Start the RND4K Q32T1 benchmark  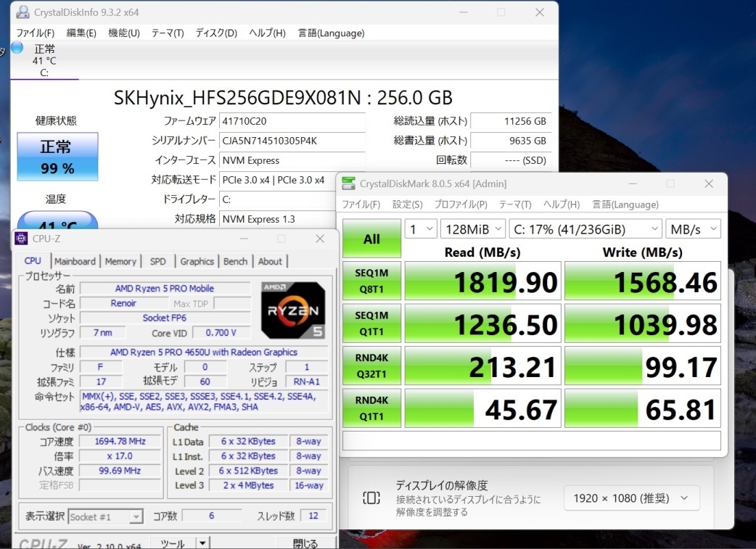(371, 366)
